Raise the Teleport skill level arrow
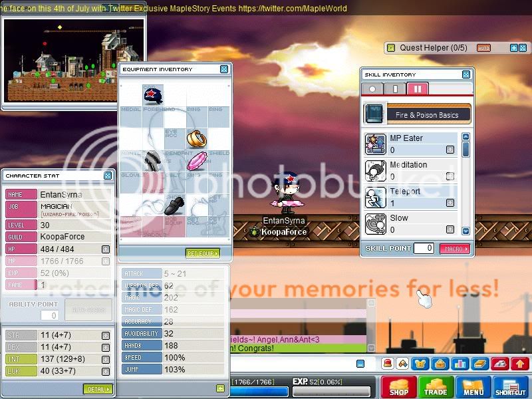 [450, 203]
